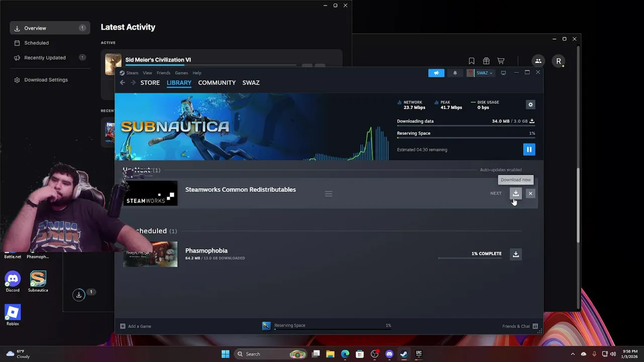
Task: Open Friends & Chat
Action: pyautogui.click(x=520, y=326)
